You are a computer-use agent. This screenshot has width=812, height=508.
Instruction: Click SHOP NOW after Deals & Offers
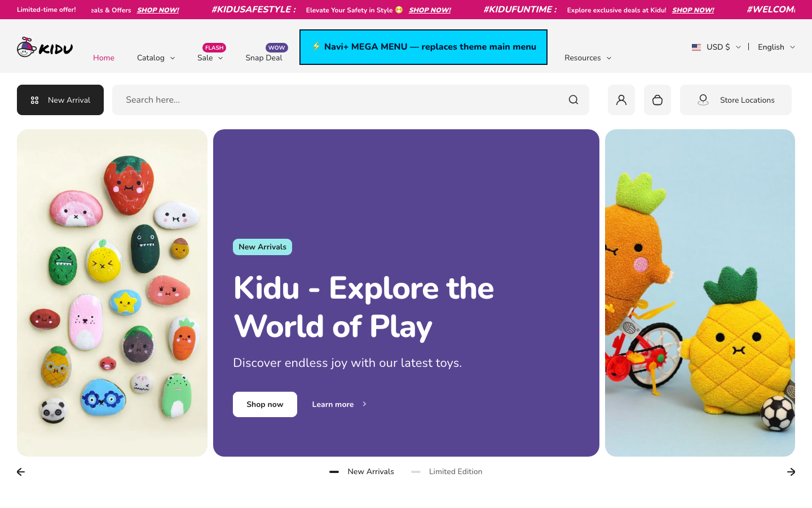[158, 10]
